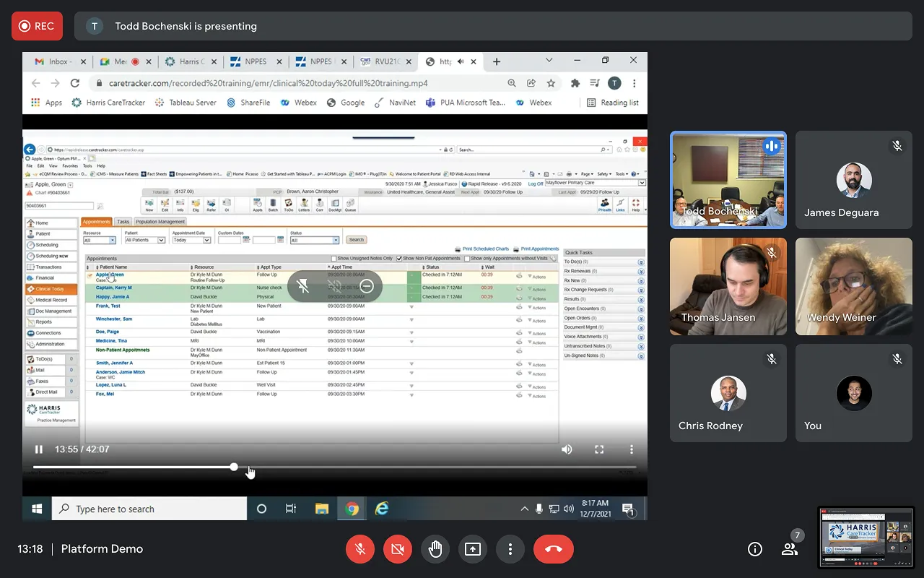
Task: Open Actions menu for Apple, Green row
Action: point(536,277)
